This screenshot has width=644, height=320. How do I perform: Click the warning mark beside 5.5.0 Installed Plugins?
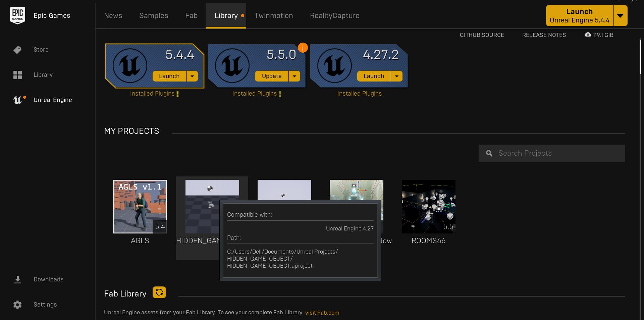pos(280,94)
